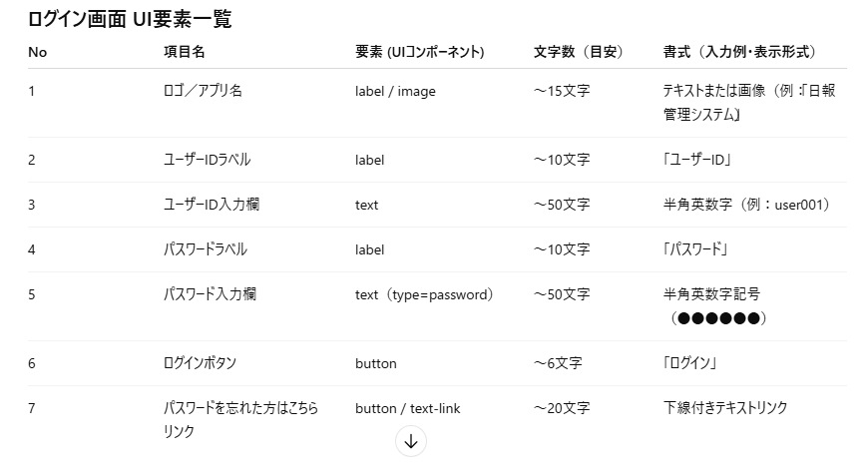Click the パスワードラベル cell
The image size is (868, 474).
pos(206,249)
